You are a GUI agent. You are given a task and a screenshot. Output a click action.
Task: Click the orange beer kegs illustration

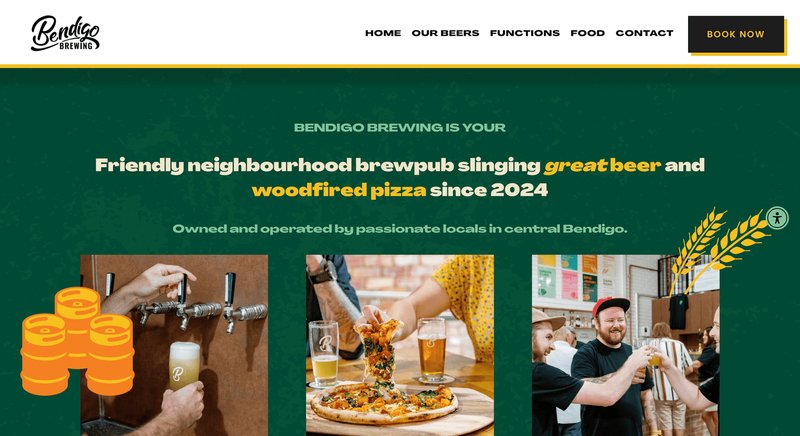pyautogui.click(x=77, y=341)
